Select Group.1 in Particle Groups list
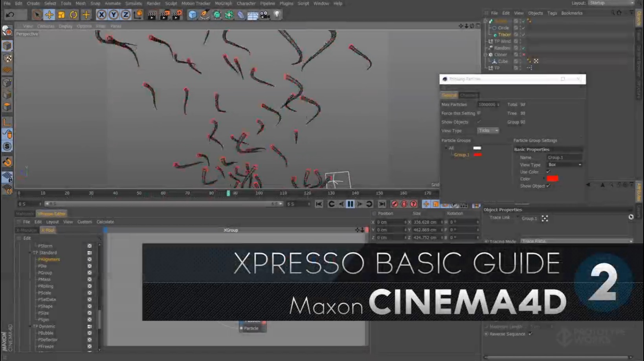The width and height of the screenshot is (644, 361). (461, 155)
